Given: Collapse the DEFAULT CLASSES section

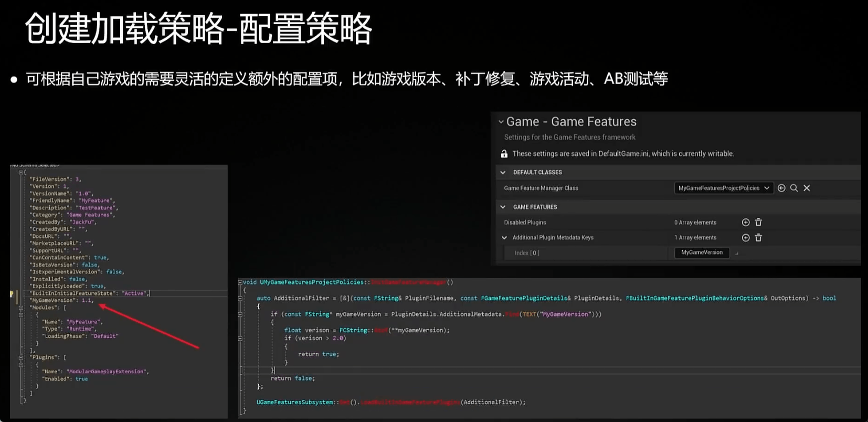Looking at the screenshot, I should point(503,172).
